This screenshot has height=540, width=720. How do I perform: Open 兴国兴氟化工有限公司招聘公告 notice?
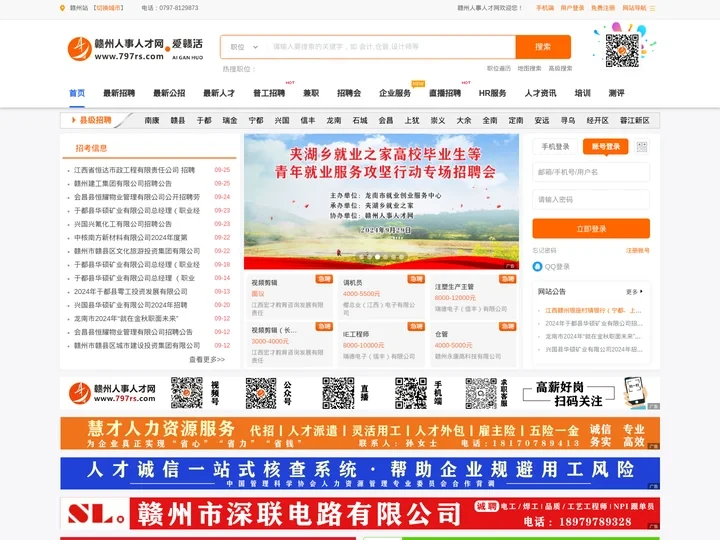(x=123, y=224)
